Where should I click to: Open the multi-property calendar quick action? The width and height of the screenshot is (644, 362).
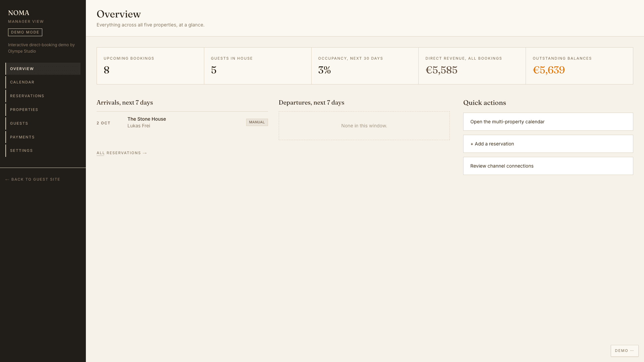point(548,122)
